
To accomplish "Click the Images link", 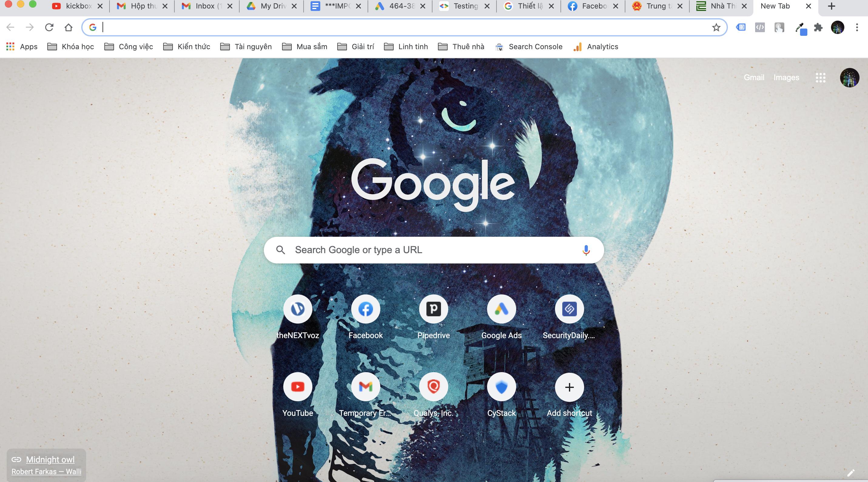I will (x=786, y=78).
